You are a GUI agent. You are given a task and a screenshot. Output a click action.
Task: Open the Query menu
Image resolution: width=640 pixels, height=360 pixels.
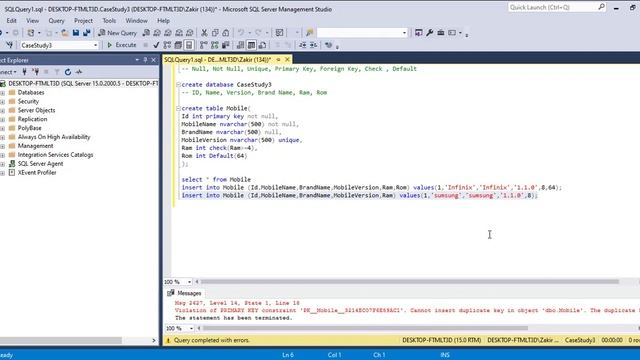tap(56, 20)
